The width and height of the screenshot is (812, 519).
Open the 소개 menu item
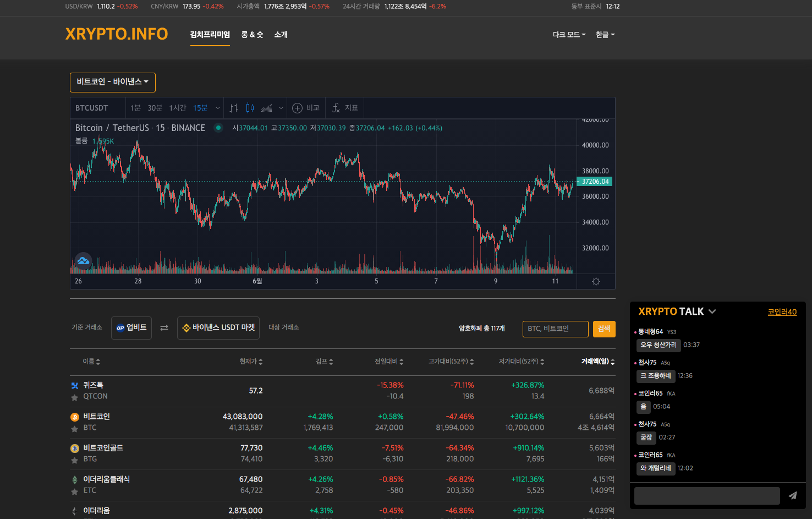click(x=281, y=35)
